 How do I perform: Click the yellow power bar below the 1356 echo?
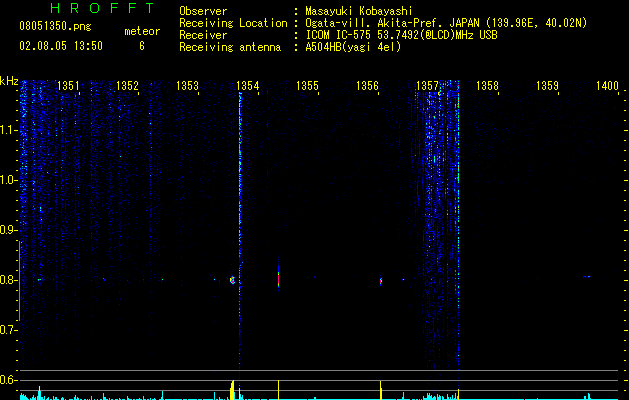(x=381, y=390)
